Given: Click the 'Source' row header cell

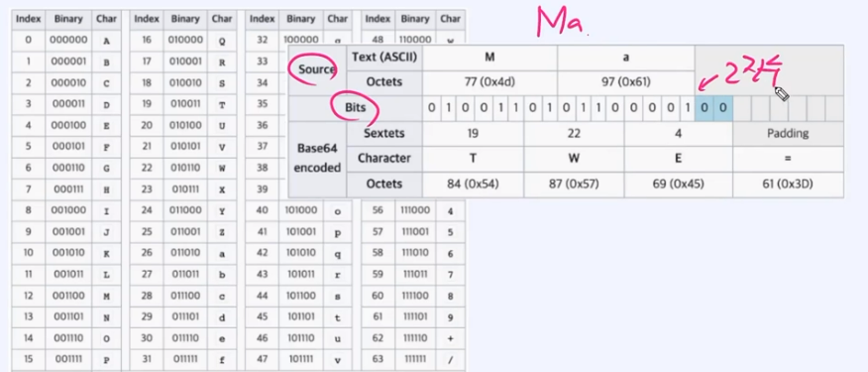Looking at the screenshot, I should click(x=317, y=70).
